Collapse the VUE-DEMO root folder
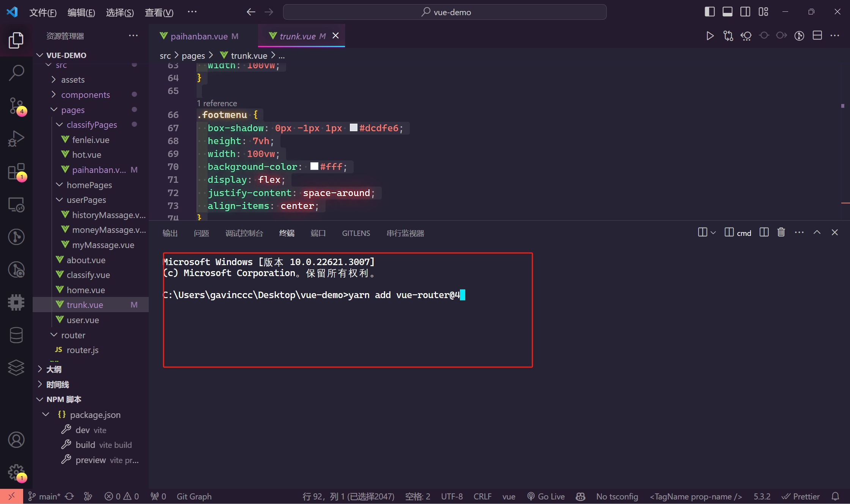 click(91, 55)
